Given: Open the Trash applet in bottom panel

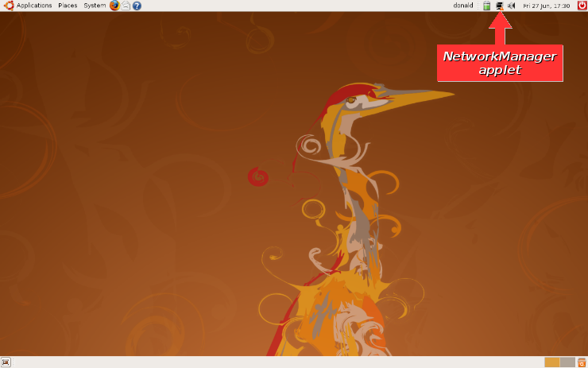Looking at the screenshot, I should click(582, 362).
